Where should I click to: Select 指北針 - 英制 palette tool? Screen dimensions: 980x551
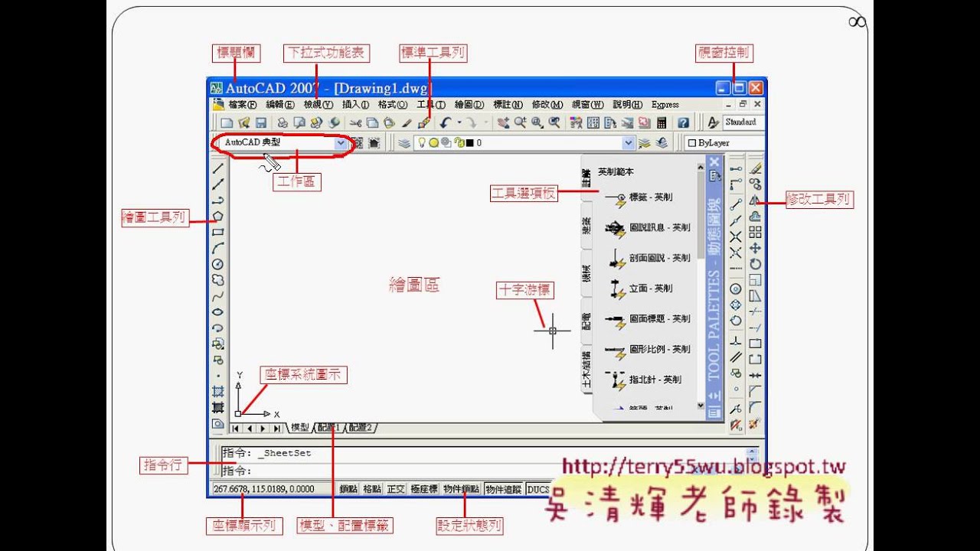pos(642,380)
